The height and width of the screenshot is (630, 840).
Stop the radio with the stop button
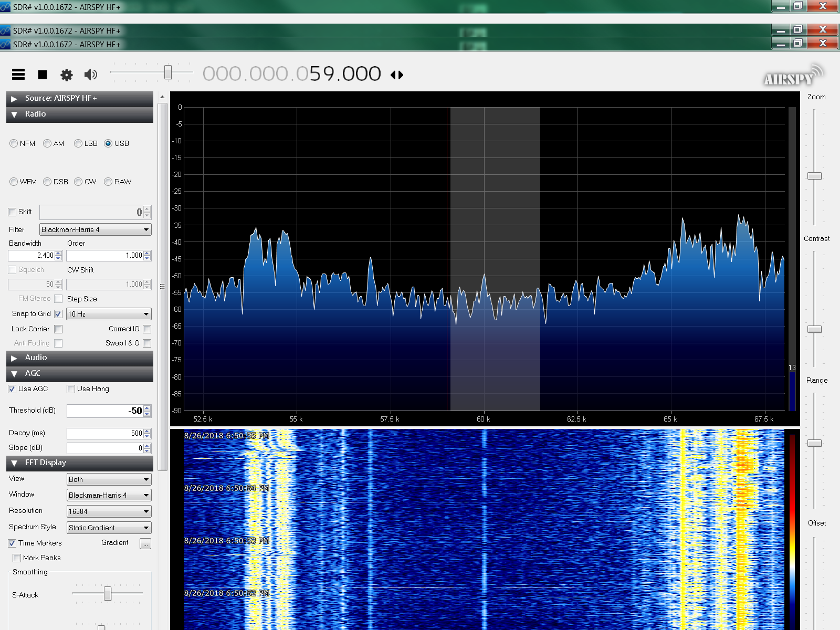tap(43, 75)
